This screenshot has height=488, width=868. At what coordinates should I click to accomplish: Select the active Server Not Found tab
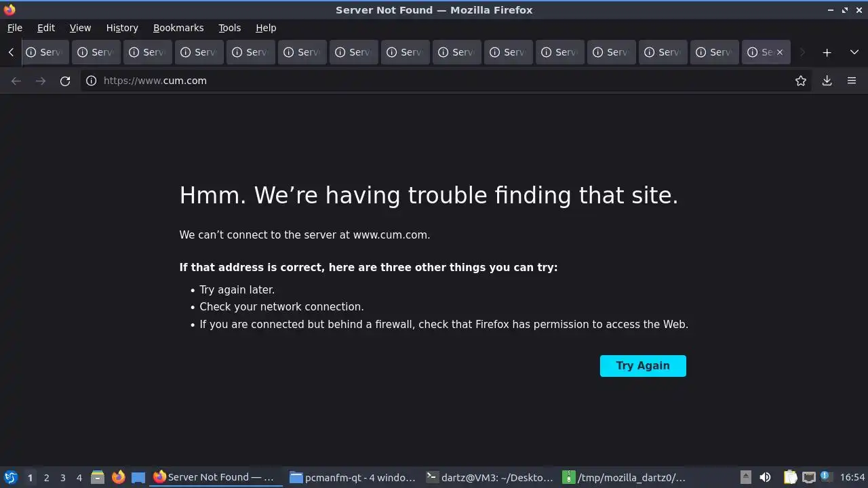[x=766, y=52]
